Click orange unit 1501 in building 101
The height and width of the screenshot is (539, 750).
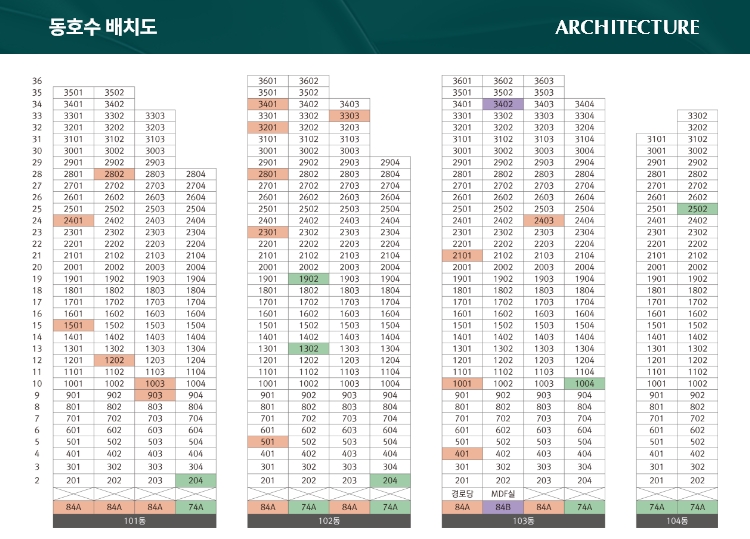[x=73, y=325]
